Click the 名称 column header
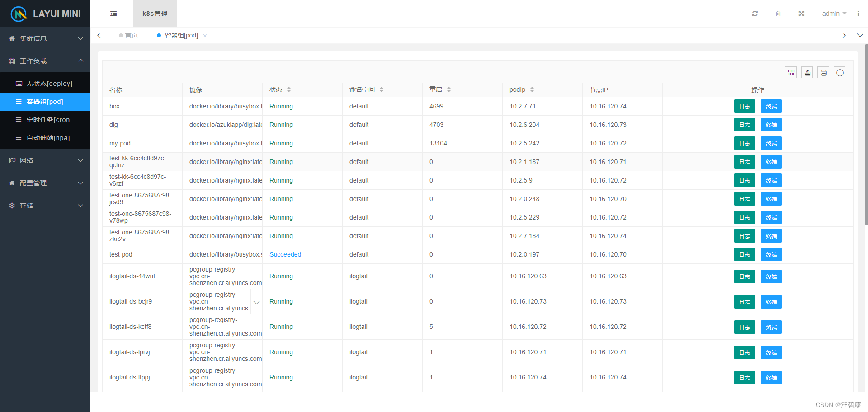 (116, 90)
